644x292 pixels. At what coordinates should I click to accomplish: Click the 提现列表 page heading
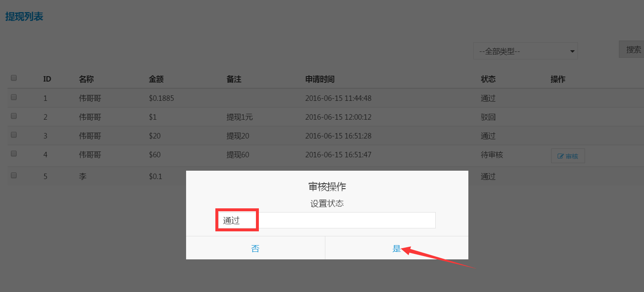(x=24, y=17)
